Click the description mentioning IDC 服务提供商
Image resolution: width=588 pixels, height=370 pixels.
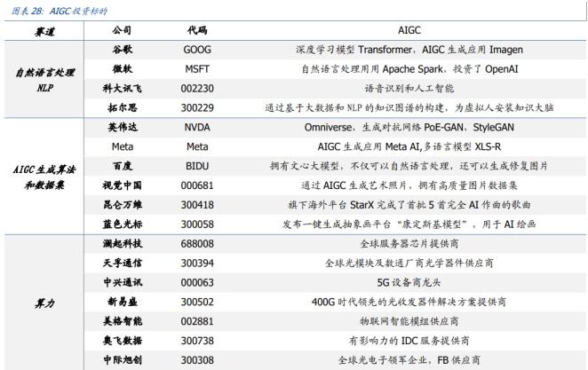[x=409, y=341]
